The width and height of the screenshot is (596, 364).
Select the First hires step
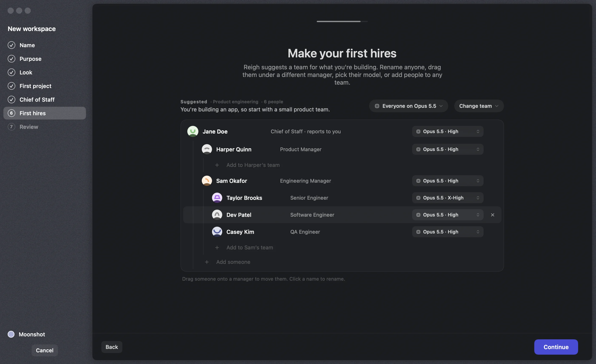tap(44, 113)
